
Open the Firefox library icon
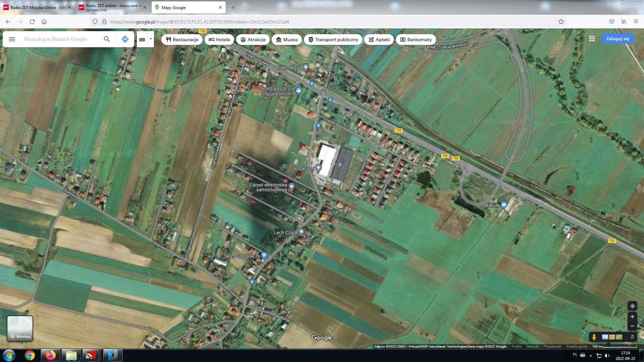pos(624,22)
